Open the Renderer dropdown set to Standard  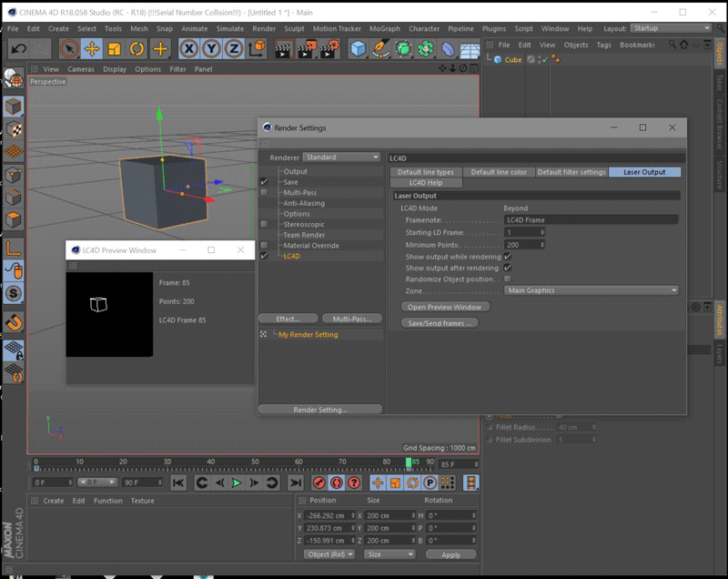coord(342,157)
